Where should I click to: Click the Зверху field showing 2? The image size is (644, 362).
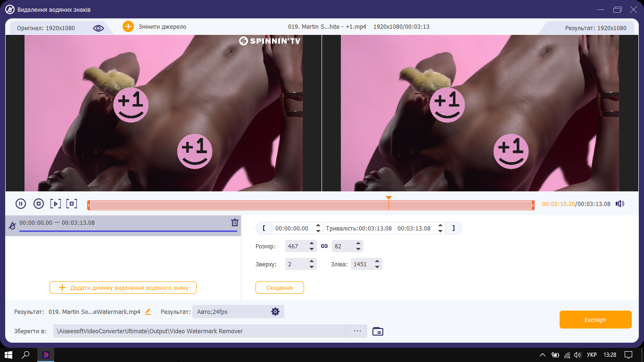296,264
